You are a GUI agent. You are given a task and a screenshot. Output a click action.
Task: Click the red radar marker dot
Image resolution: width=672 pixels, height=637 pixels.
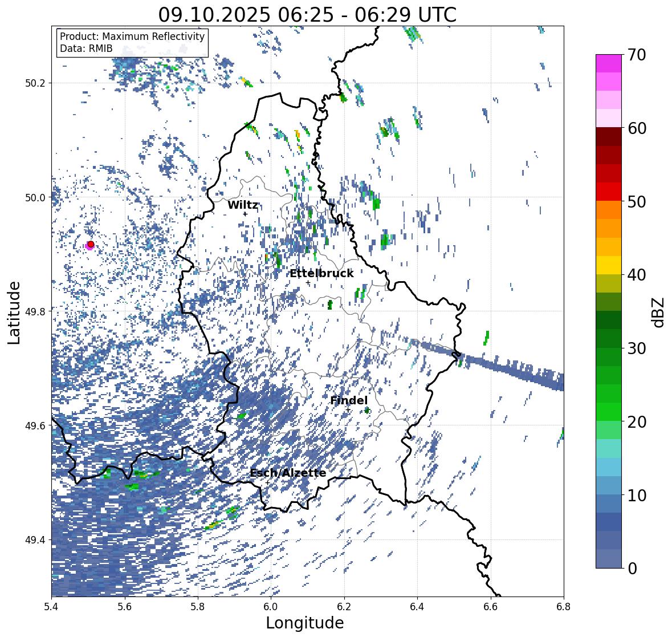click(91, 244)
